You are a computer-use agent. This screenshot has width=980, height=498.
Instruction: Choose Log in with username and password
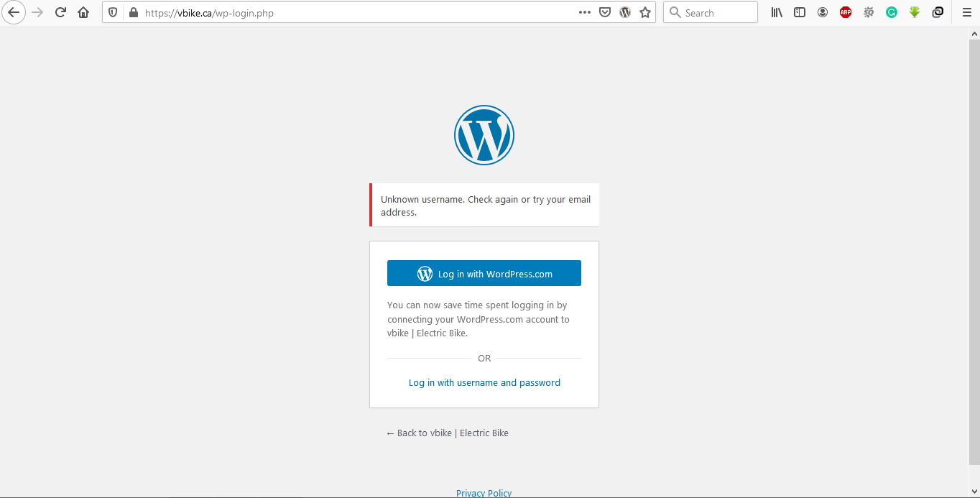(484, 382)
